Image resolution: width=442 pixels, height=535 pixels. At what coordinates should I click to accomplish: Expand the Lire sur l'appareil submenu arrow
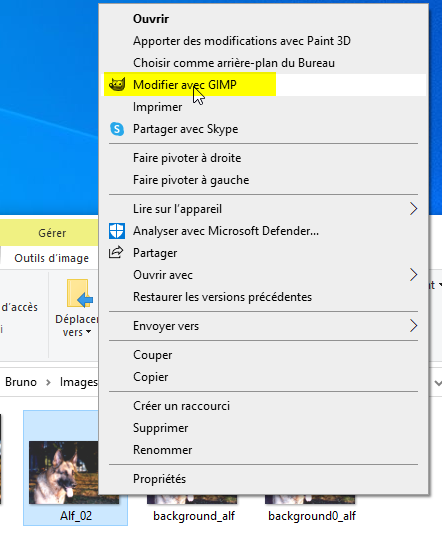pyautogui.click(x=413, y=209)
